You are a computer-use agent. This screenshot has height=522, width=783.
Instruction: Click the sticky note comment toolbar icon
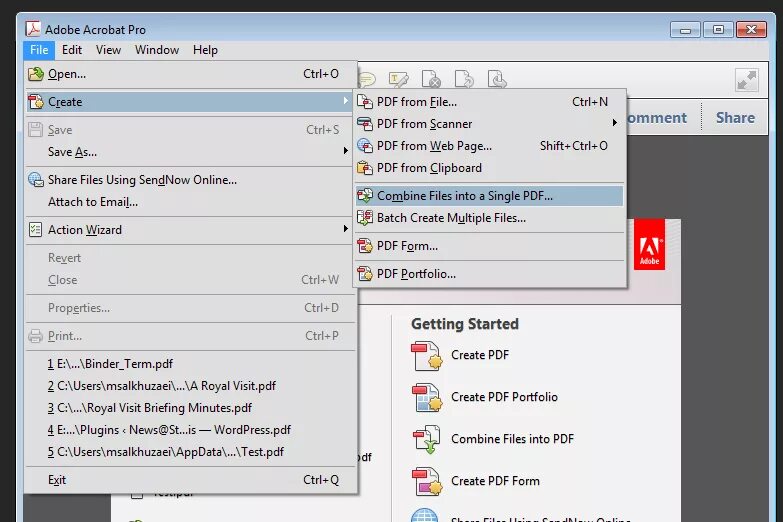(367, 79)
